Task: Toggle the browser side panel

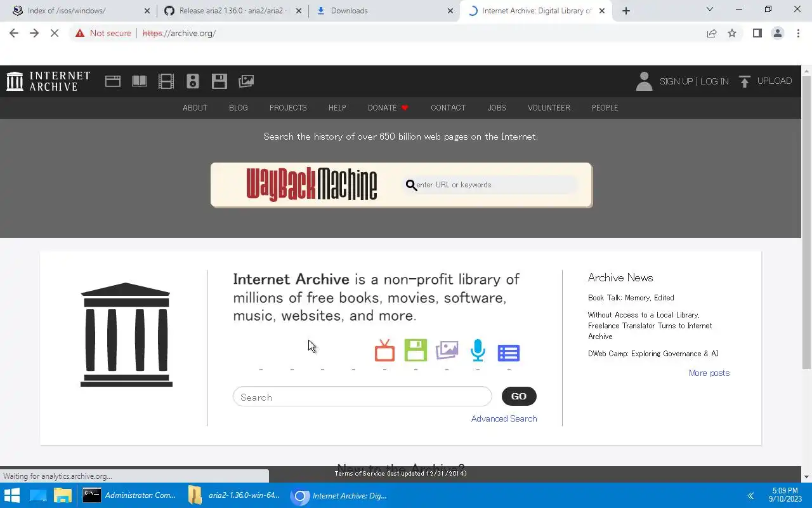Action: click(x=757, y=33)
